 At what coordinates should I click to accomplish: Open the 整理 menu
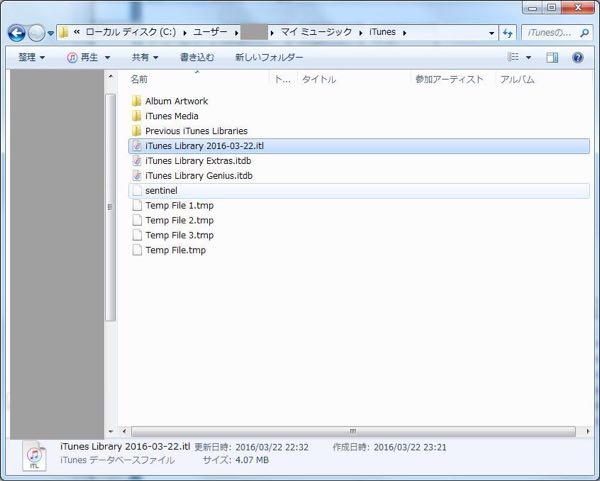pyautogui.click(x=31, y=57)
